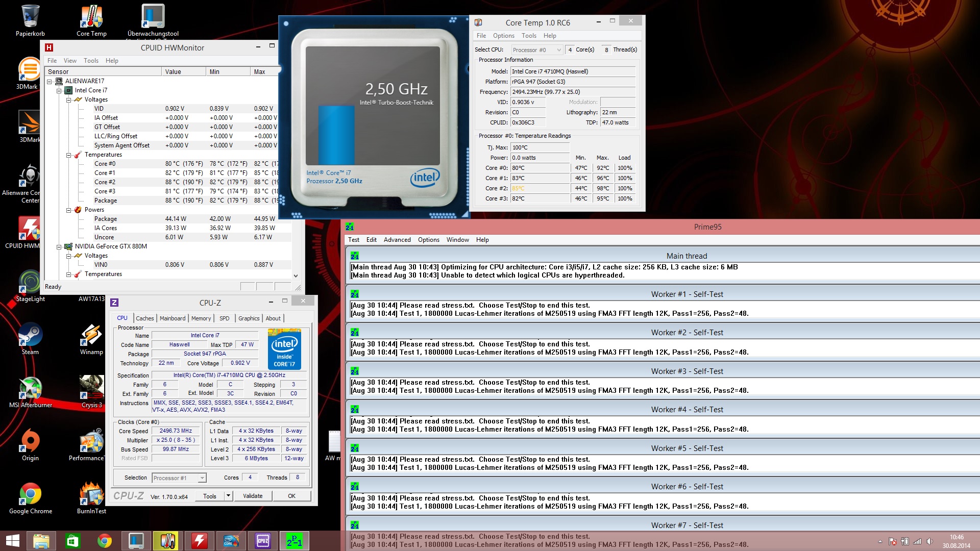
Task: Open the CPU-Z Tools dropdown arrow
Action: (228, 495)
